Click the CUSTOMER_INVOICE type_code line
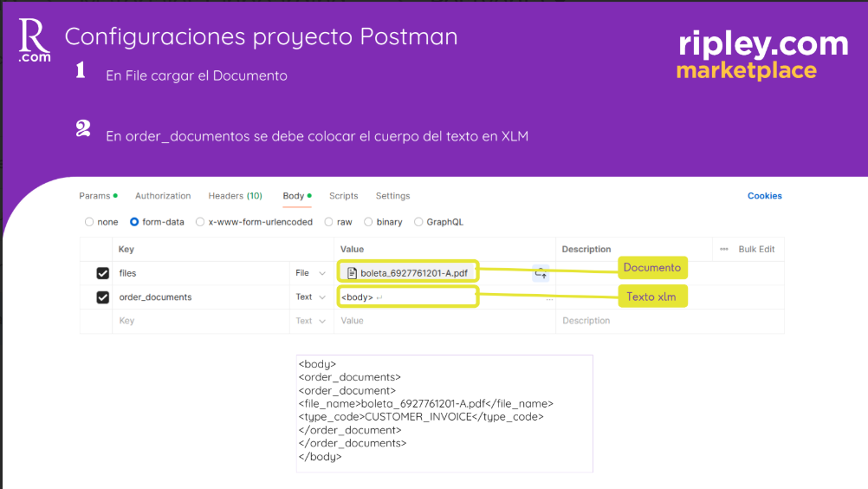 click(421, 416)
